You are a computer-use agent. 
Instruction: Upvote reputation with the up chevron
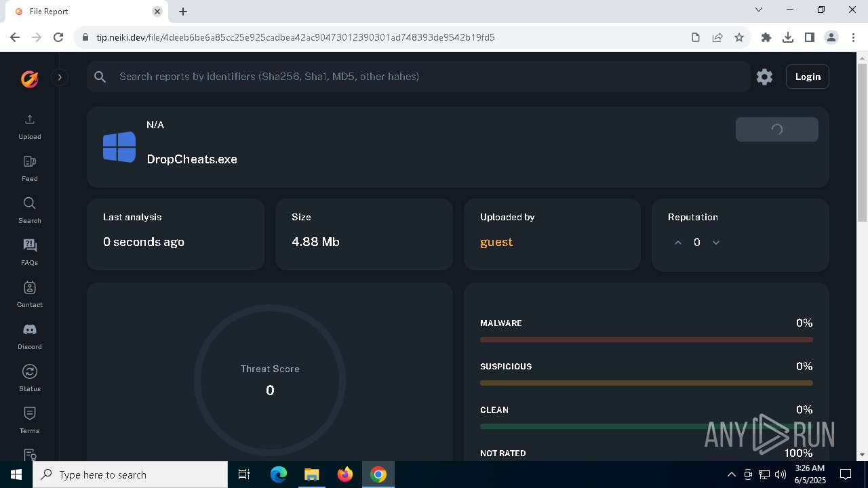point(677,243)
